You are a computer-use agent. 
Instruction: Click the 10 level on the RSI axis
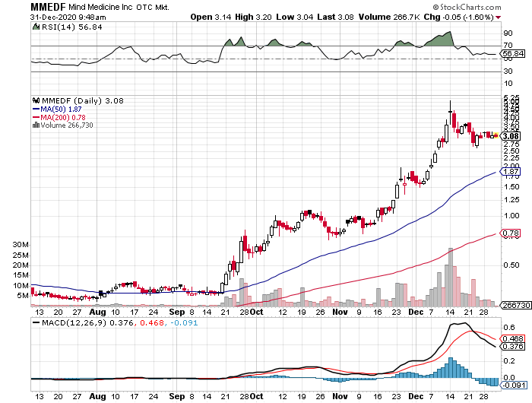pyautogui.click(x=508, y=84)
